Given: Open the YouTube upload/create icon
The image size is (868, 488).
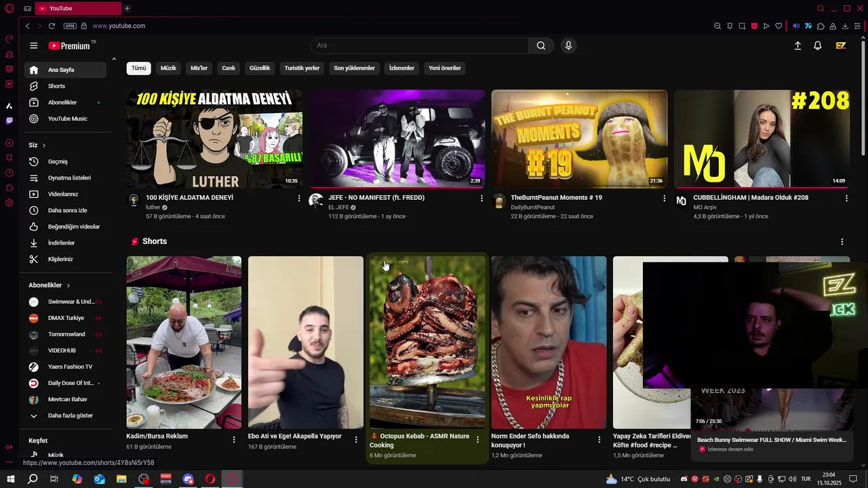Looking at the screenshot, I should [797, 45].
